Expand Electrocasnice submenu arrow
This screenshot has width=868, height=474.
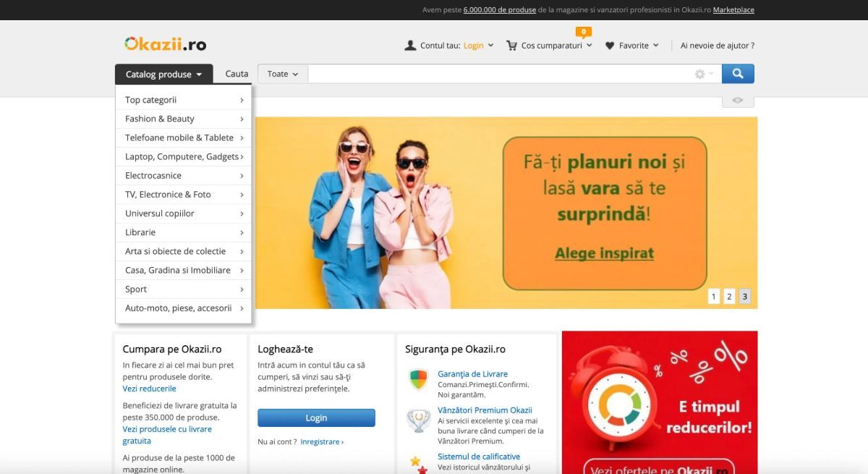242,176
